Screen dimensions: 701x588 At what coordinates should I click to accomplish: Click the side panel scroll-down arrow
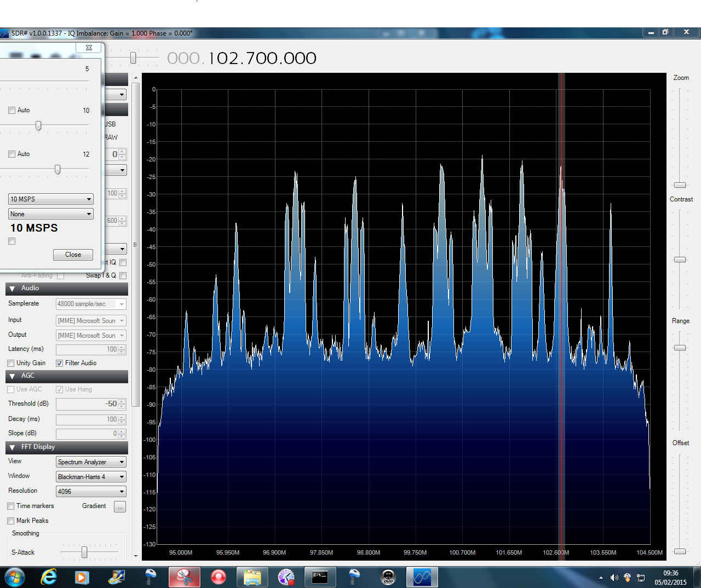pos(136,556)
